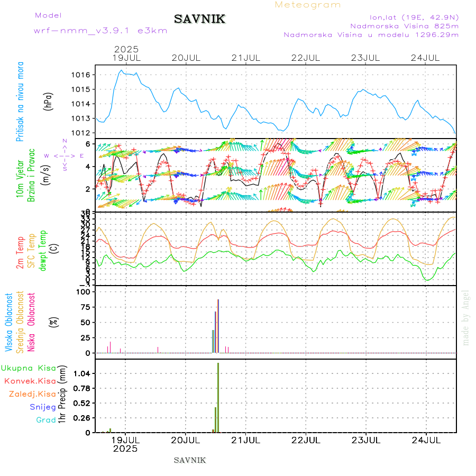Viewport: 476px width, 476px height.
Task: Select the Grad legend entry
Action: point(45,420)
